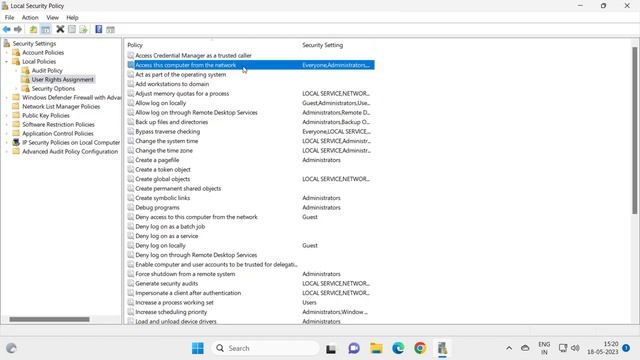Click the IP Security Policies computer icon
640x360 pixels.
(x=16, y=142)
